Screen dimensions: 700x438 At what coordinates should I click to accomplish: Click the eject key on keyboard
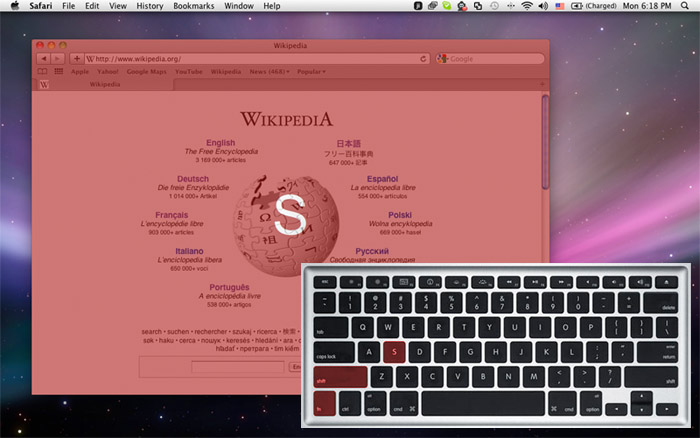tap(667, 282)
